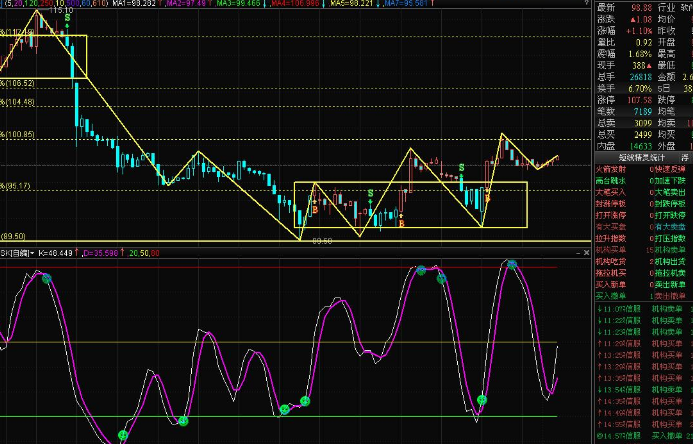
Task: Open the SK indicator name dropdown
Action: pos(17,253)
